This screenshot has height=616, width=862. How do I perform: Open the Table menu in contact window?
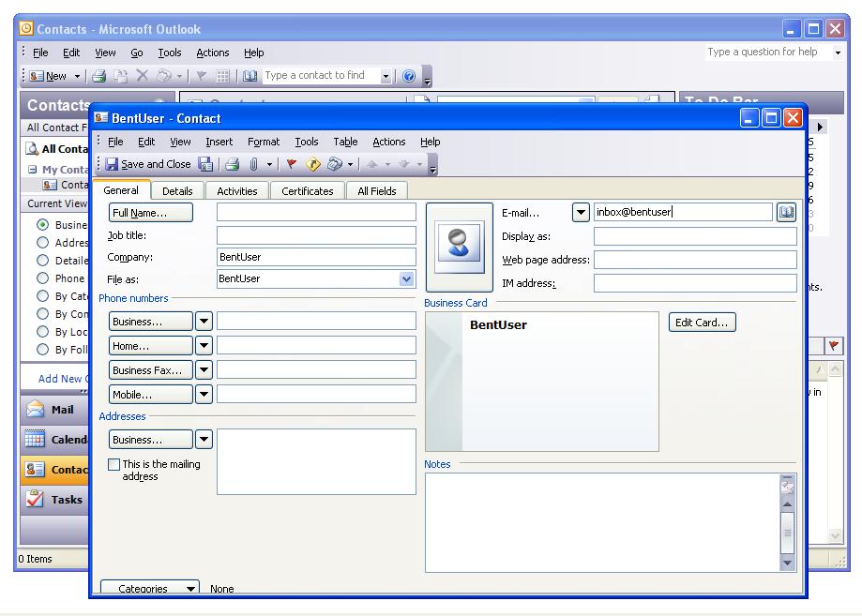pyautogui.click(x=345, y=142)
